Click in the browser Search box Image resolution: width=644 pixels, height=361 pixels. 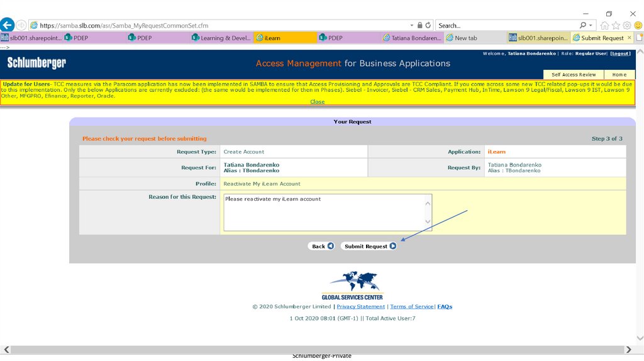(x=508, y=25)
